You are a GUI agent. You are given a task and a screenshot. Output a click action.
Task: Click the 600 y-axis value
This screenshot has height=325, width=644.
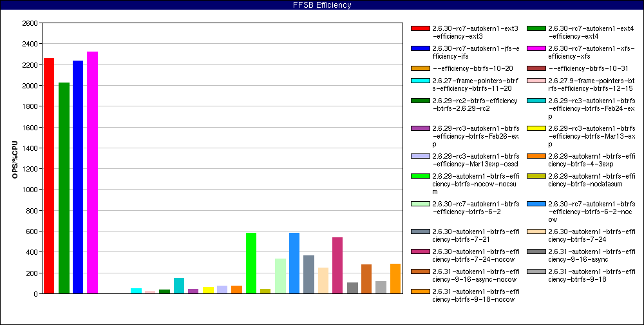click(x=32, y=231)
